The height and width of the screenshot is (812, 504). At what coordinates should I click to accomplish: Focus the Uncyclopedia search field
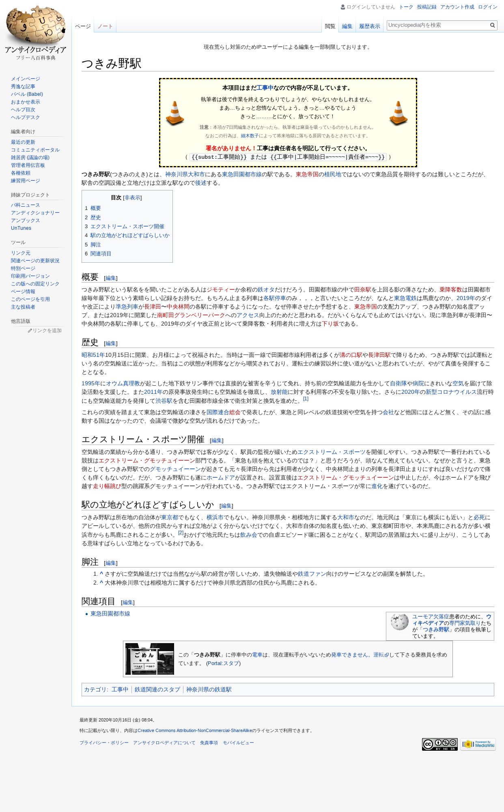pyautogui.click(x=437, y=25)
